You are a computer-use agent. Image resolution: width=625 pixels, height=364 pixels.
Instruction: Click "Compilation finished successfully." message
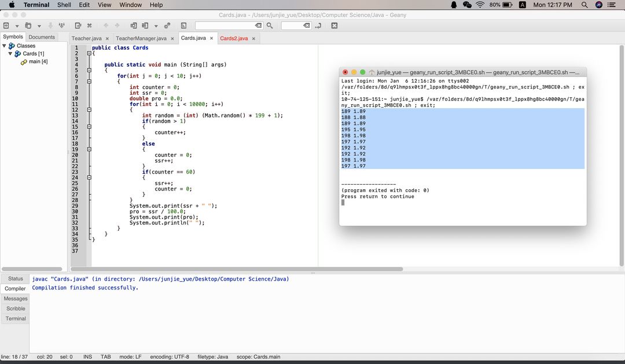pyautogui.click(x=85, y=288)
